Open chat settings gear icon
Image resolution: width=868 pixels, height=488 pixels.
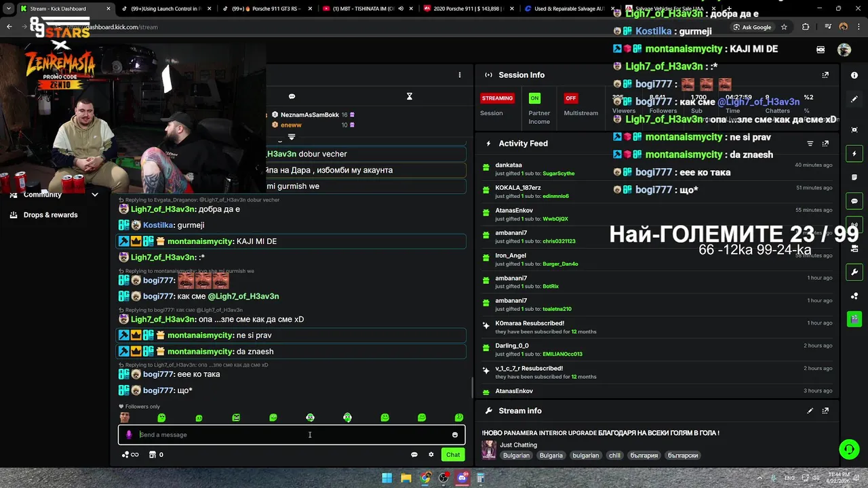(431, 455)
